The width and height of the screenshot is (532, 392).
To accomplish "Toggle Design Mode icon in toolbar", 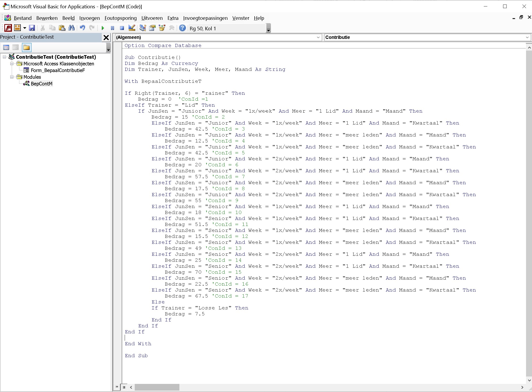I will click(x=132, y=28).
